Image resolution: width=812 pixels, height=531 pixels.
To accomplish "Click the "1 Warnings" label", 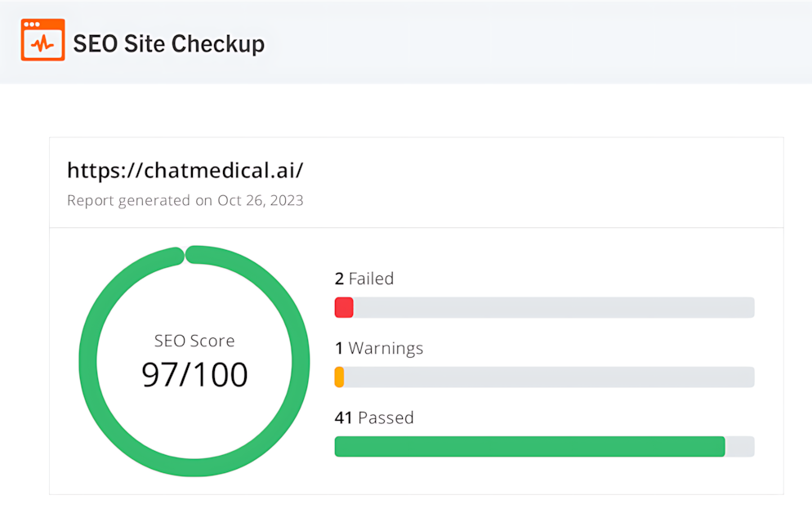I will pos(379,348).
